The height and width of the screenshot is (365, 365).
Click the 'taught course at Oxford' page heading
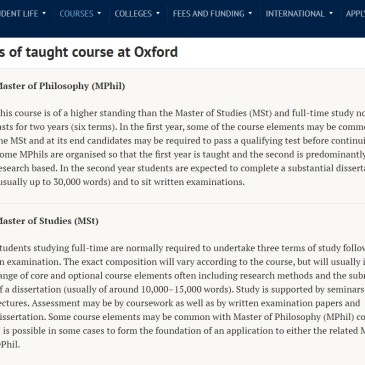click(89, 52)
